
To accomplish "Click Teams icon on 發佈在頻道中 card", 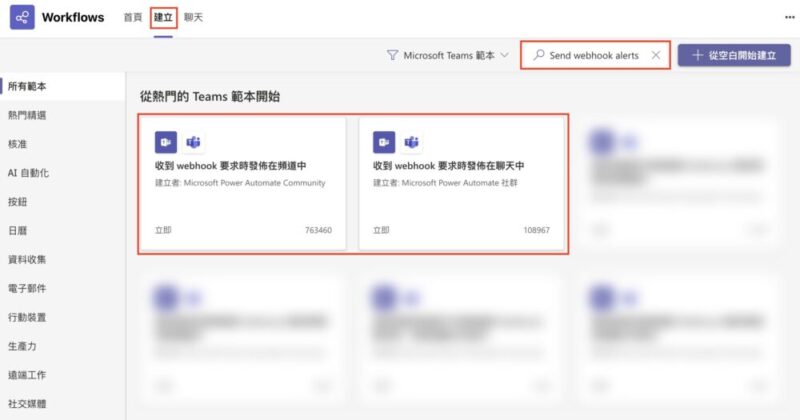I will point(193,142).
